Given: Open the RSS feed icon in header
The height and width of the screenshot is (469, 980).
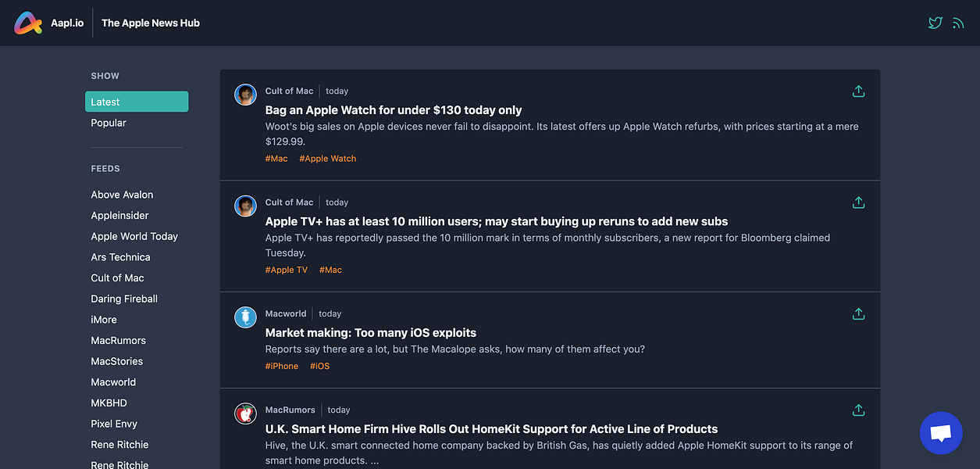Looking at the screenshot, I should 958,23.
